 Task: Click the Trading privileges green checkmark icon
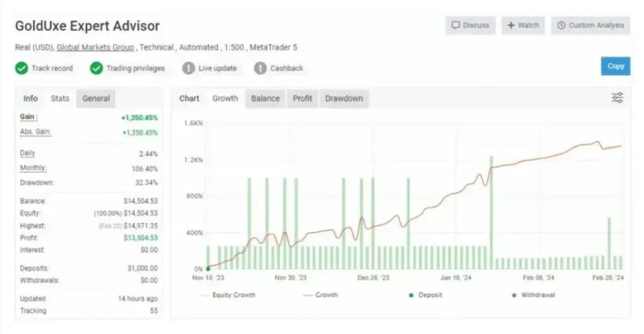[97, 68]
